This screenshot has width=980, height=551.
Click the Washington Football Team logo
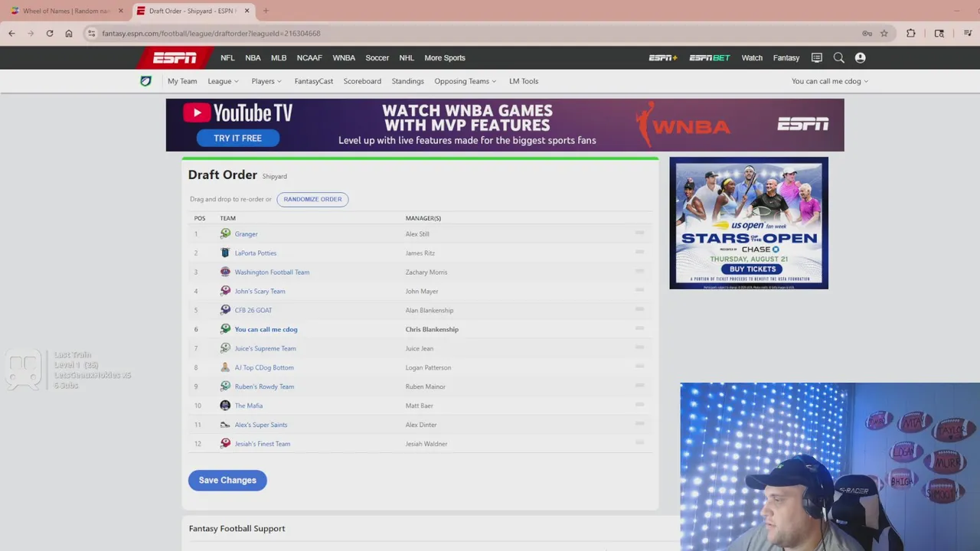pyautogui.click(x=225, y=272)
